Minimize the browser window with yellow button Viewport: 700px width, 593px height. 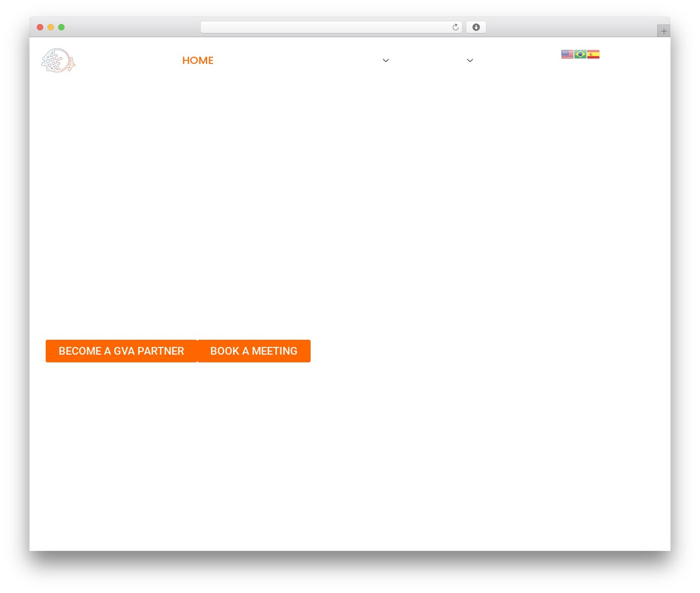(51, 27)
